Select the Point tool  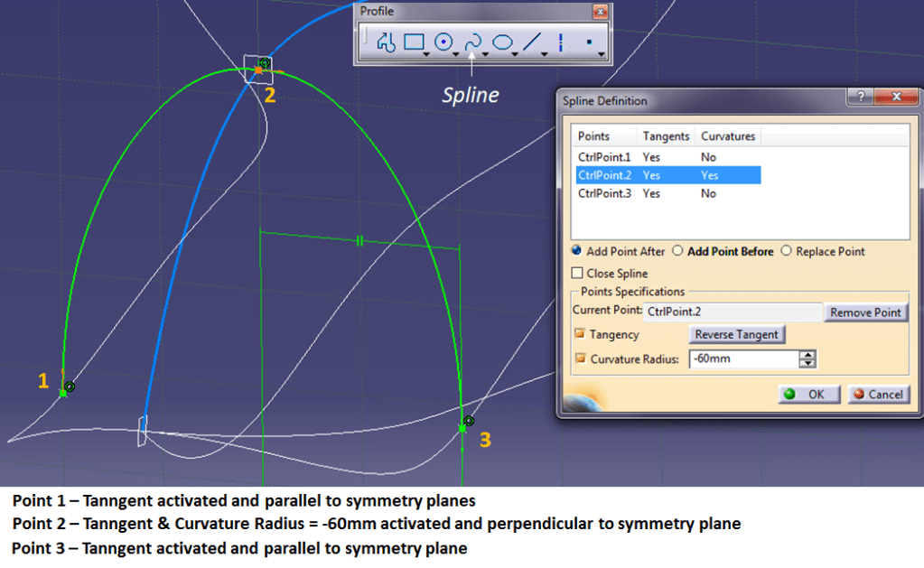[x=589, y=42]
